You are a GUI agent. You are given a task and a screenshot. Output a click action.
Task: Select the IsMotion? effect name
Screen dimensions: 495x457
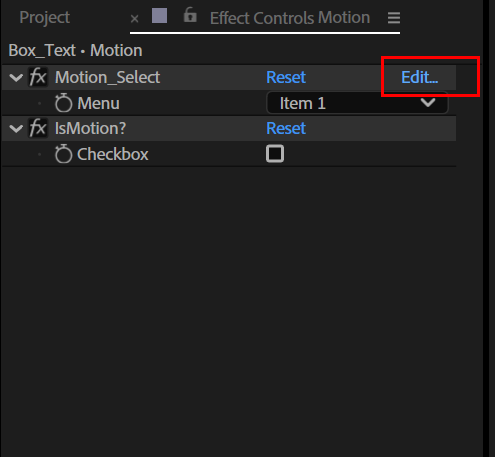(x=90, y=128)
